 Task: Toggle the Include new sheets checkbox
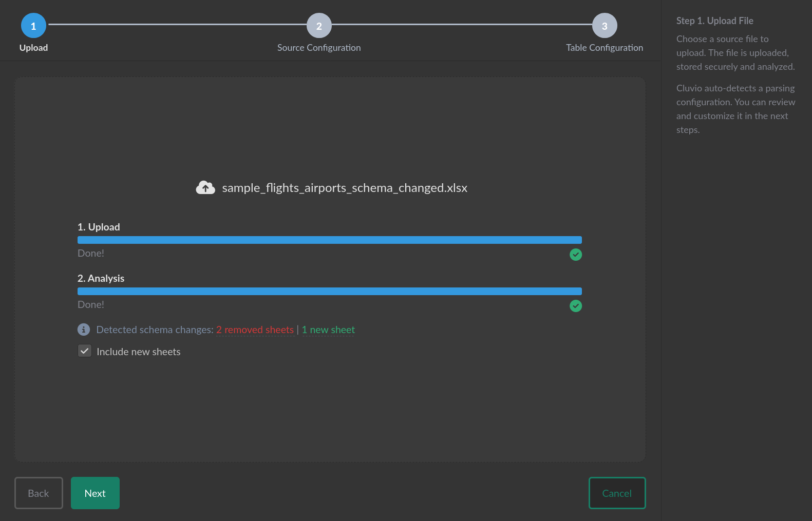[85, 351]
